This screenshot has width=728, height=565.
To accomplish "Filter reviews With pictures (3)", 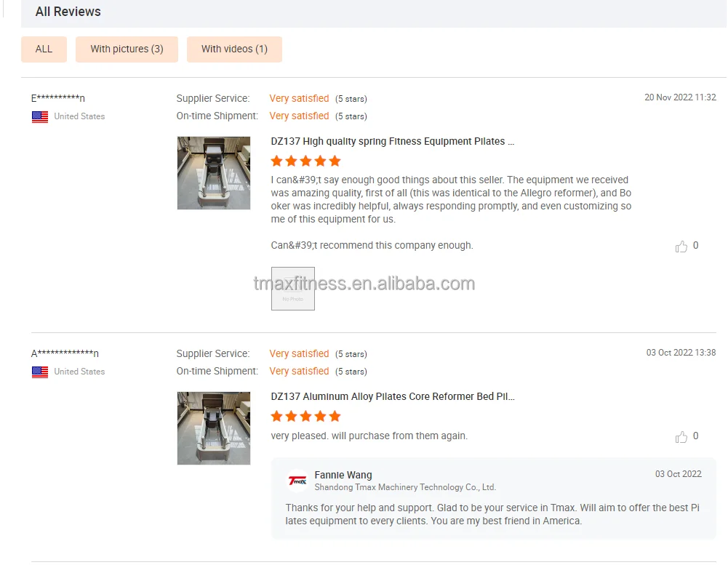I will pyautogui.click(x=127, y=49).
